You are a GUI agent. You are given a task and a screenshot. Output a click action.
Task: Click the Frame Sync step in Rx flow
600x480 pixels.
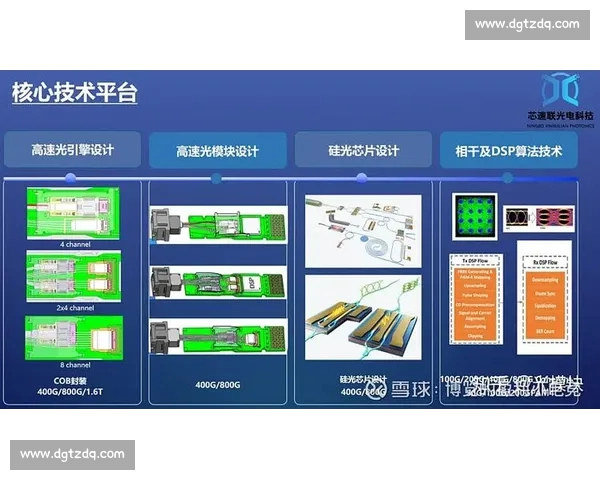point(545,294)
